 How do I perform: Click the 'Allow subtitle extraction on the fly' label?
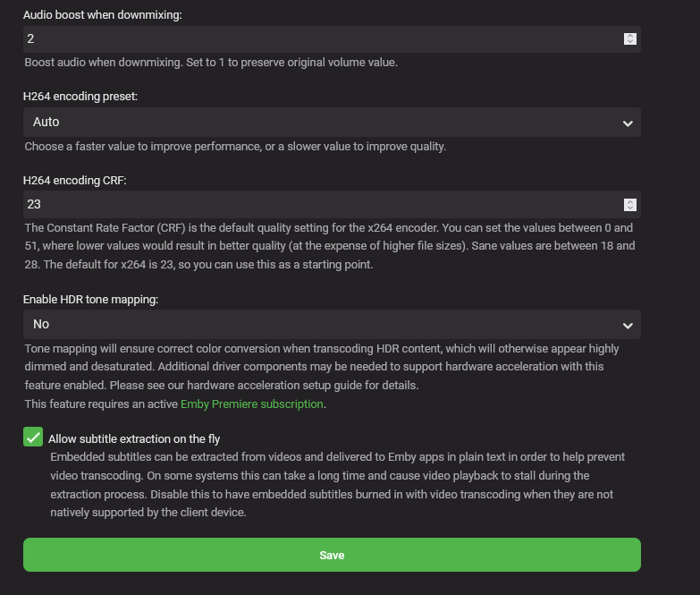134,438
